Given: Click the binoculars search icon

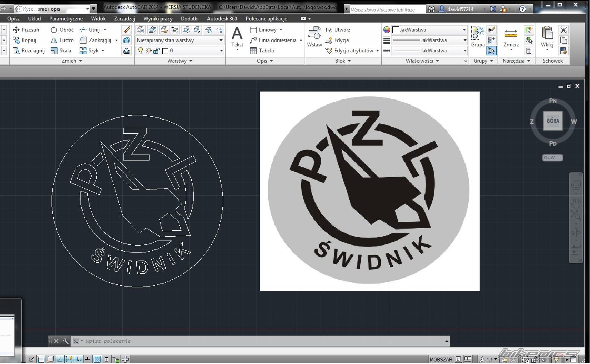Looking at the screenshot, I should point(432,9).
